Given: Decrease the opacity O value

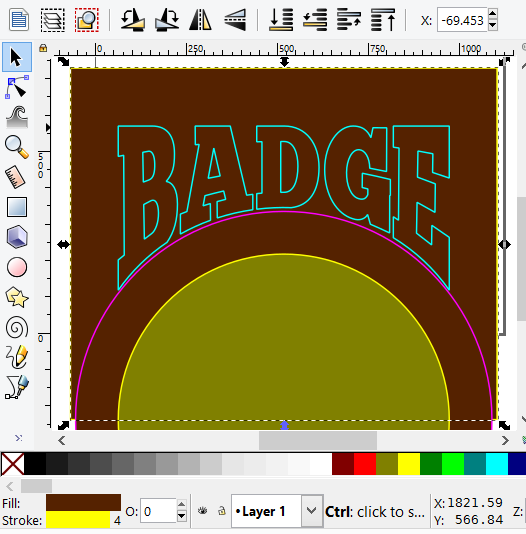Looking at the screenshot, I should pos(182,516).
